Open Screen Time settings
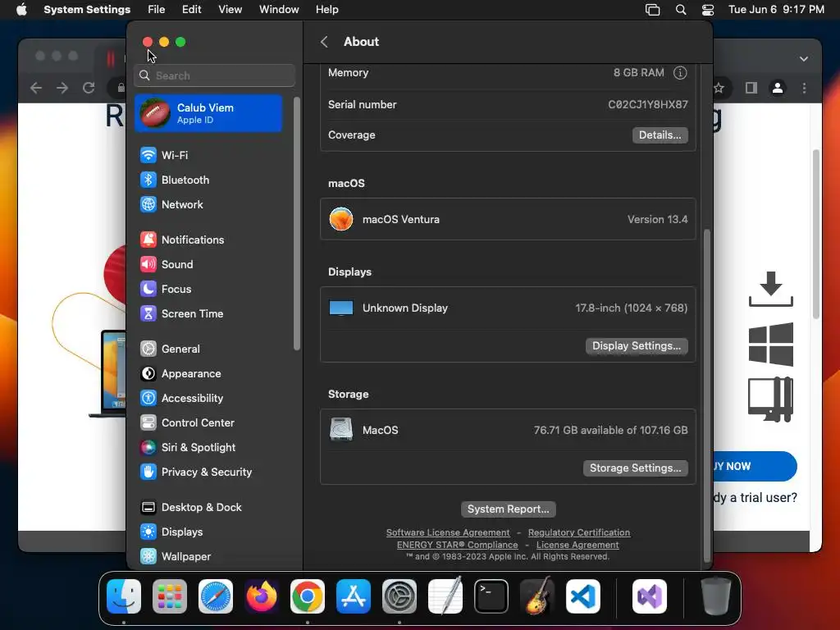Screen dimensions: 840x630 182,314
